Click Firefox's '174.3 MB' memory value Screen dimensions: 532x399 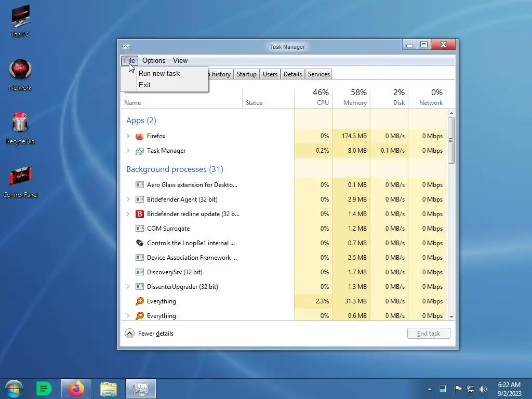[x=354, y=136]
